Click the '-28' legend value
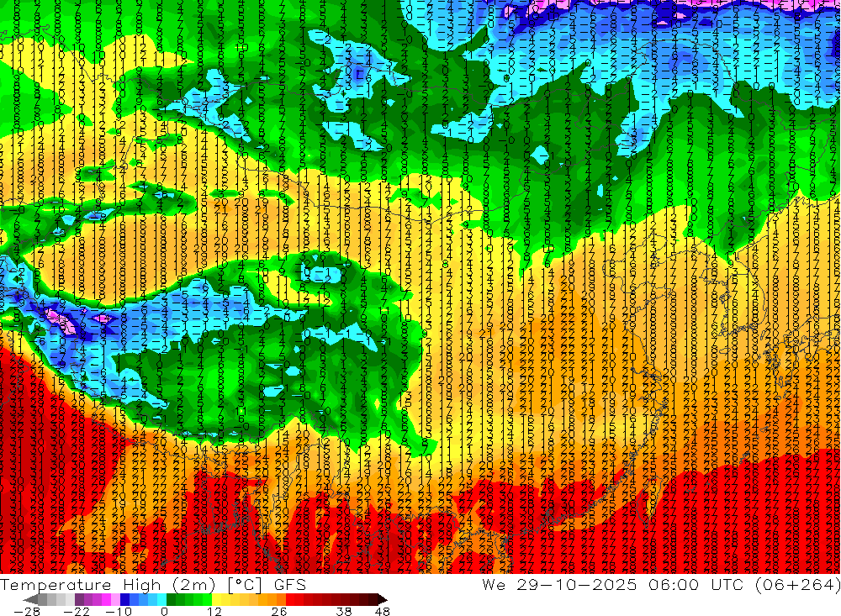This screenshot has height=616, width=841. pos(27,611)
